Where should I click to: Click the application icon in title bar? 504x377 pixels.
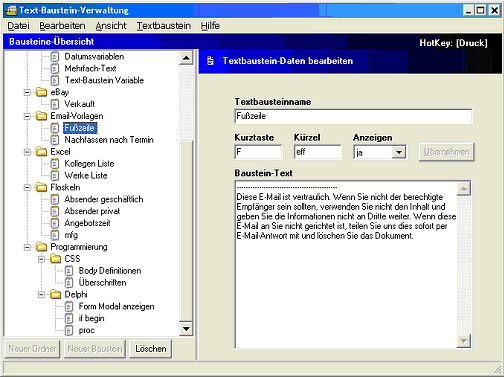[11, 10]
